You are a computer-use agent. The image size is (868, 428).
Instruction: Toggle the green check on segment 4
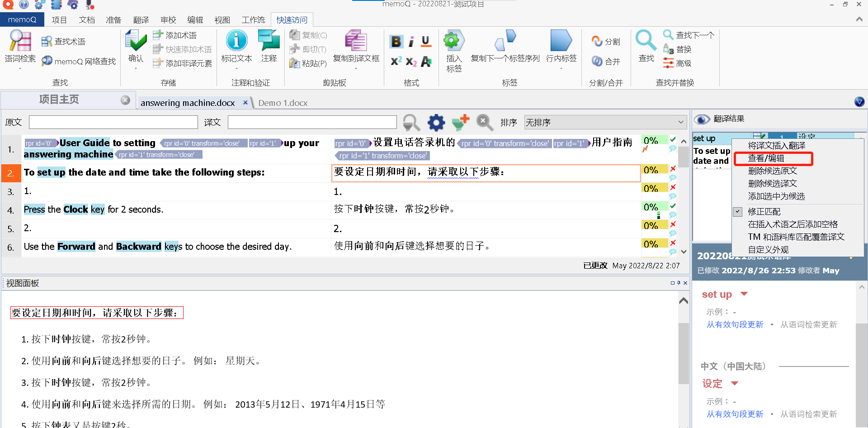[x=673, y=206]
